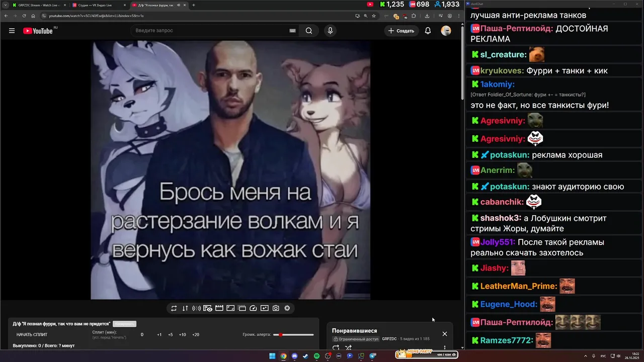Click username 'Eugene_Hood' in chat
The width and height of the screenshot is (644, 362).
coord(509,304)
